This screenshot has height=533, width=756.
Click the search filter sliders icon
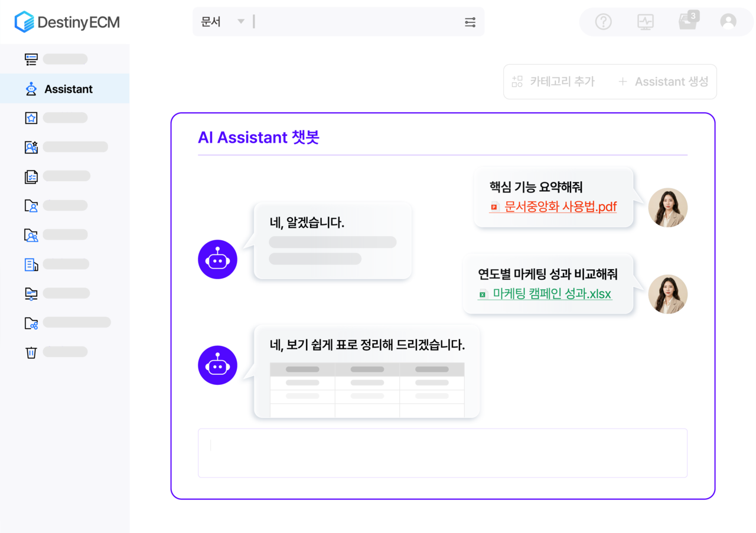click(470, 21)
